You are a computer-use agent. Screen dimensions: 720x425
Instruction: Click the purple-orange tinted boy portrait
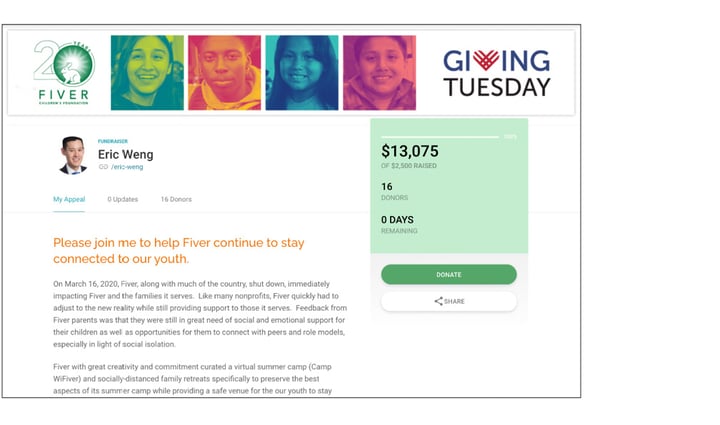(379, 73)
